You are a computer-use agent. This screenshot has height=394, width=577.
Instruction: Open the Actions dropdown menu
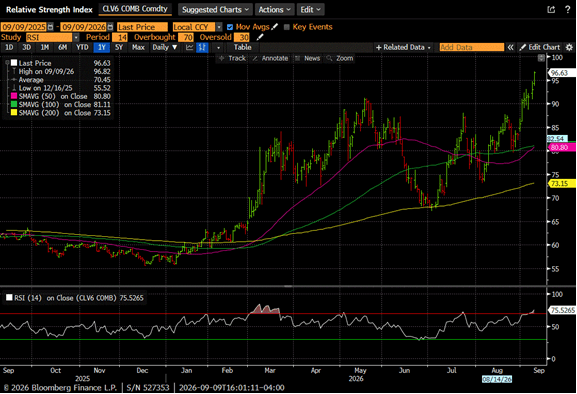click(275, 10)
